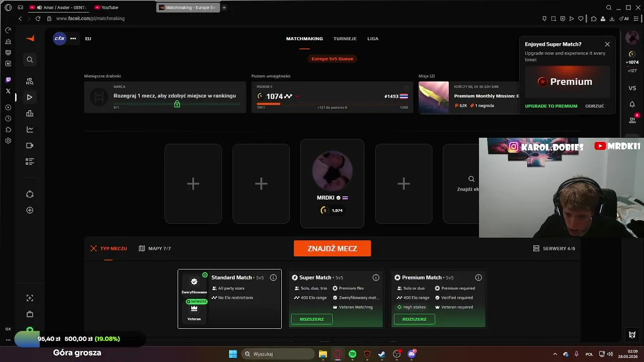Switch to LIGA tab
Screen dimensions: 644x362
coord(373,39)
